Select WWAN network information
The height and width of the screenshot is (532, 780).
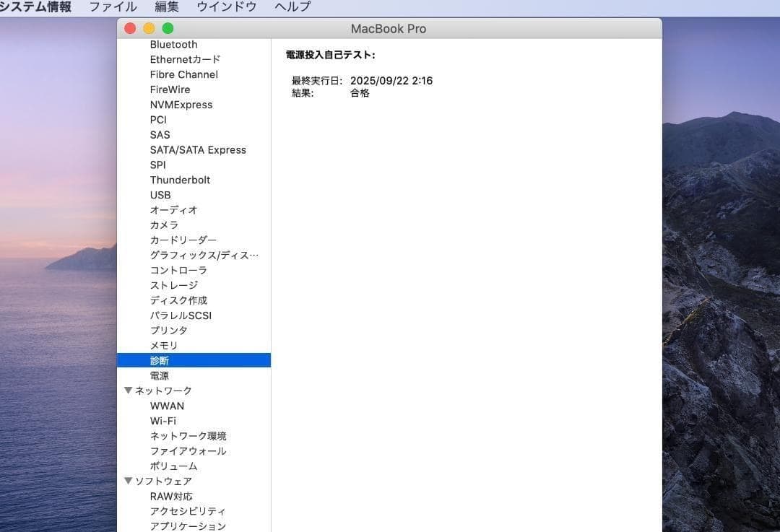pos(167,406)
